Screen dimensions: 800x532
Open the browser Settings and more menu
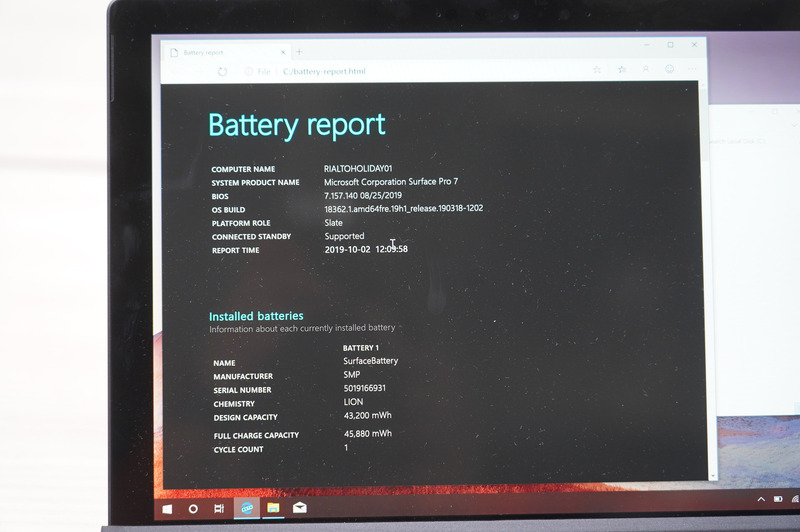(x=692, y=69)
